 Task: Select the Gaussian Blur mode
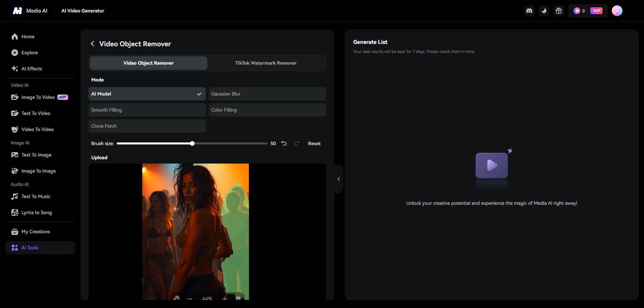pos(267,94)
